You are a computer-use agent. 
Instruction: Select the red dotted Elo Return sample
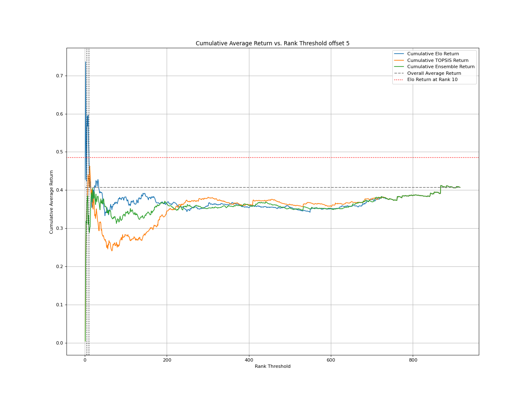tap(399, 79)
